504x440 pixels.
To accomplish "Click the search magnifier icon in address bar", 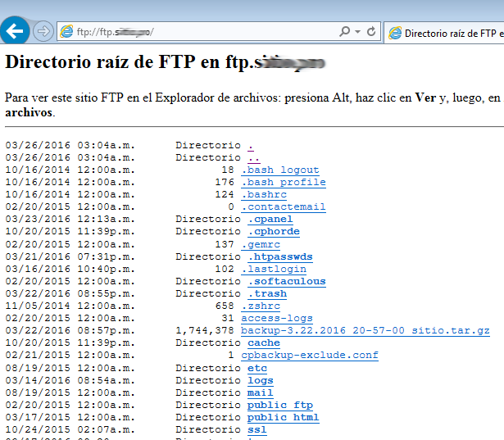I will point(345,32).
